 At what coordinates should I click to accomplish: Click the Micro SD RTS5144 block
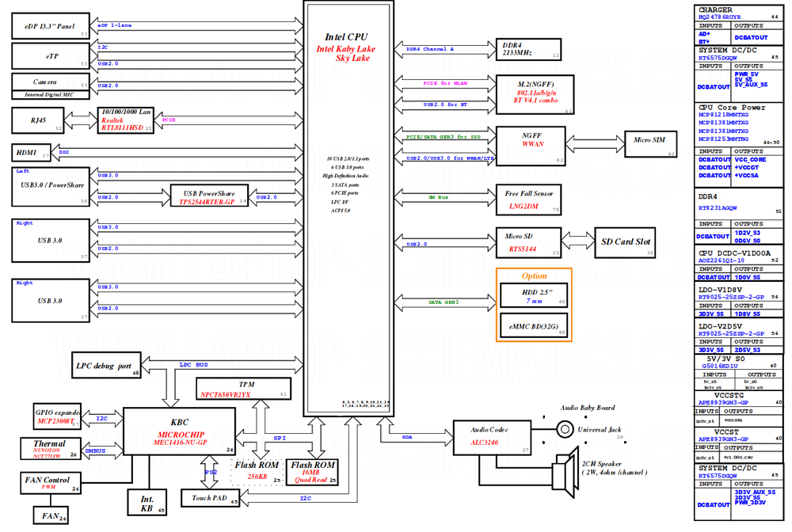tap(528, 242)
